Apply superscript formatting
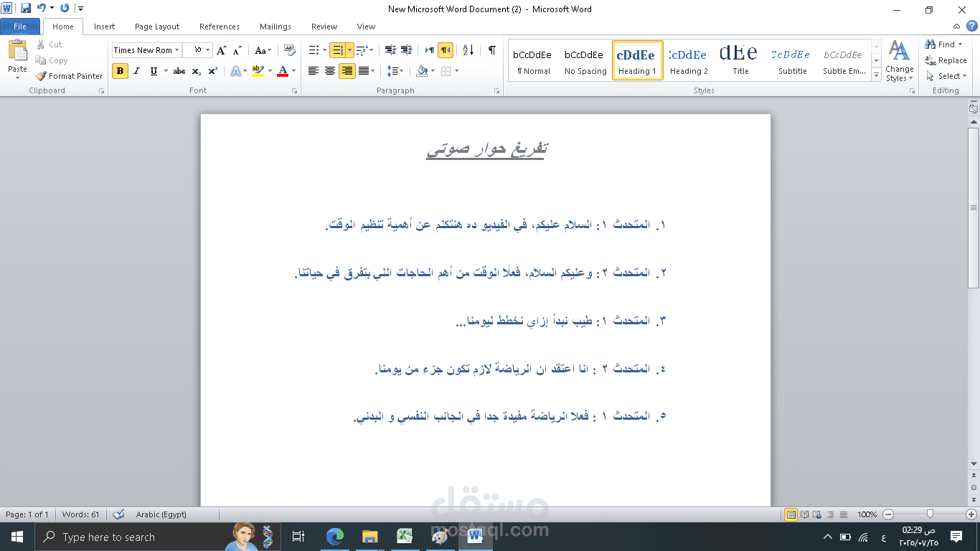Image resolution: width=980 pixels, height=551 pixels. click(212, 71)
